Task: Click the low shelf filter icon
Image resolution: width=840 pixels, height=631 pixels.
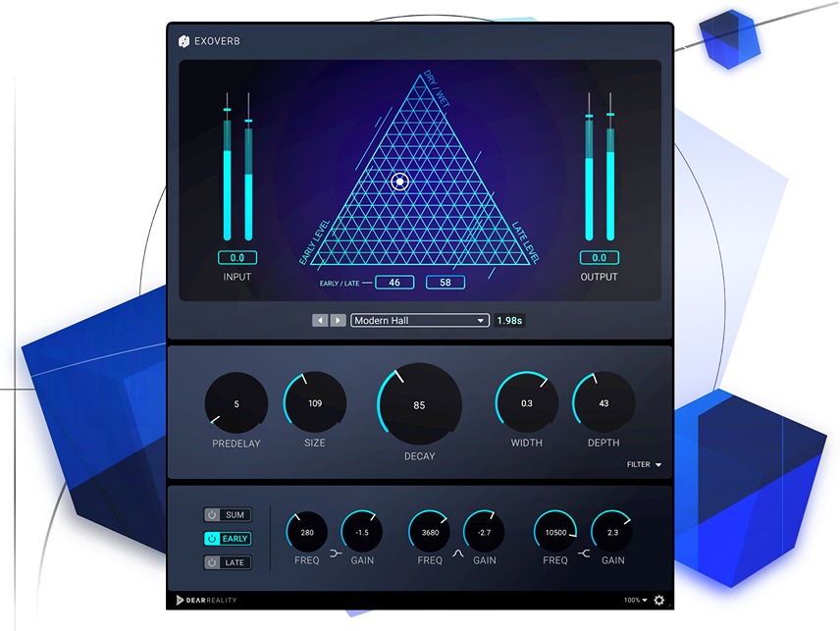Action: [336, 553]
